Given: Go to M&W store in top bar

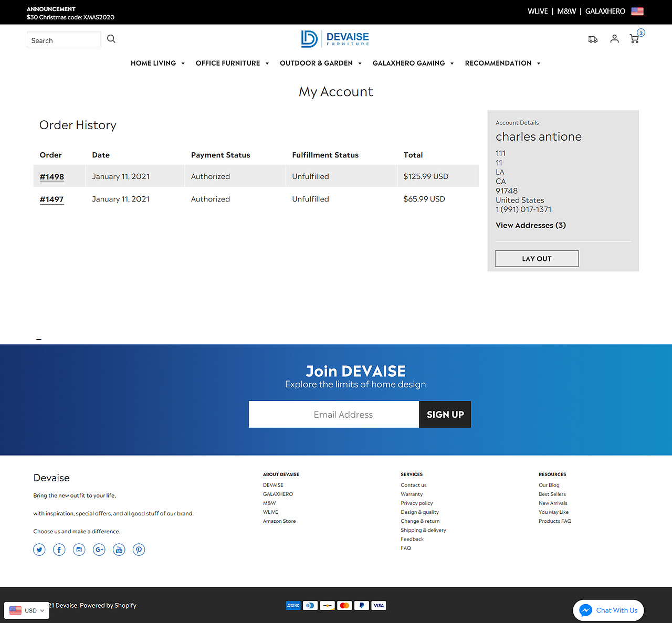Looking at the screenshot, I should click(566, 11).
